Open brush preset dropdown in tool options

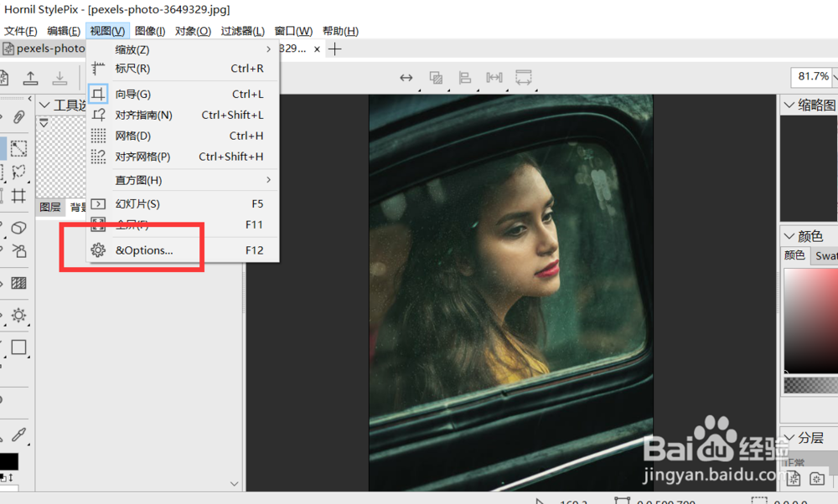click(x=44, y=123)
